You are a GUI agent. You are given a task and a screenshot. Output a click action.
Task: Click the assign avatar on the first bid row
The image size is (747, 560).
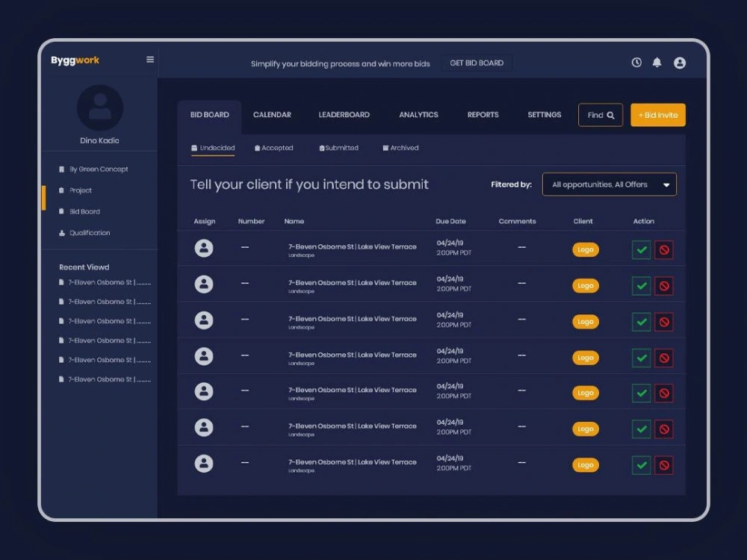(x=204, y=247)
